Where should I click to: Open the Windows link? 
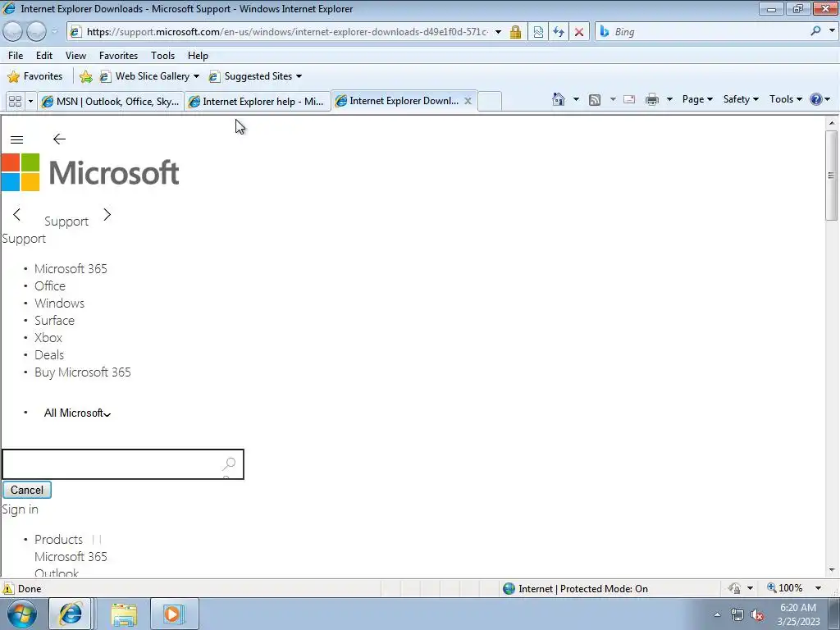[59, 304]
